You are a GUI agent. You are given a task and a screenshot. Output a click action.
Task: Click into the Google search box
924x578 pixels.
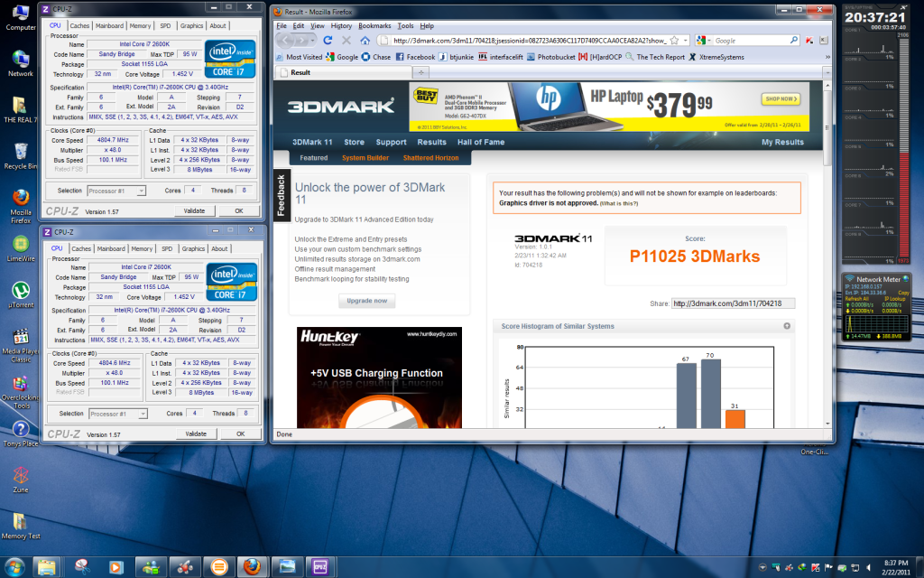751,40
